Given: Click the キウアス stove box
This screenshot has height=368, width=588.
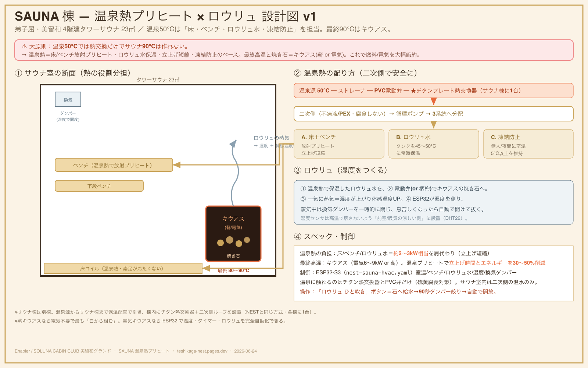Looking at the screenshot, I should click(x=233, y=234).
